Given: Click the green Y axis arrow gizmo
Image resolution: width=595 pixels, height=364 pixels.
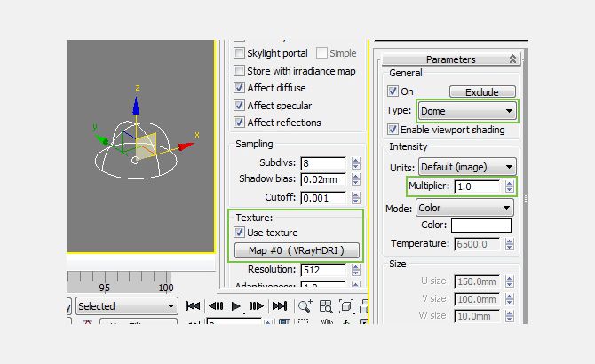Looking at the screenshot, I should 102,140.
